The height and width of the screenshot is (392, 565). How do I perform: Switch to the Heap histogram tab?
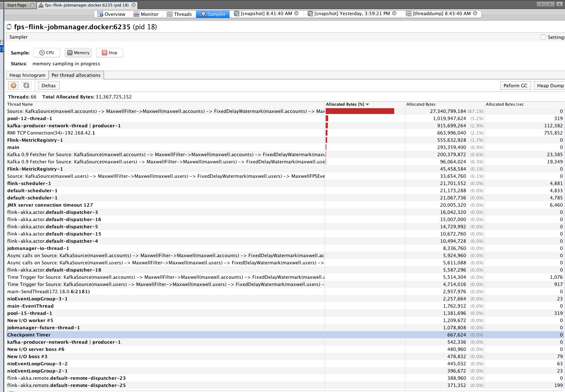coord(27,75)
